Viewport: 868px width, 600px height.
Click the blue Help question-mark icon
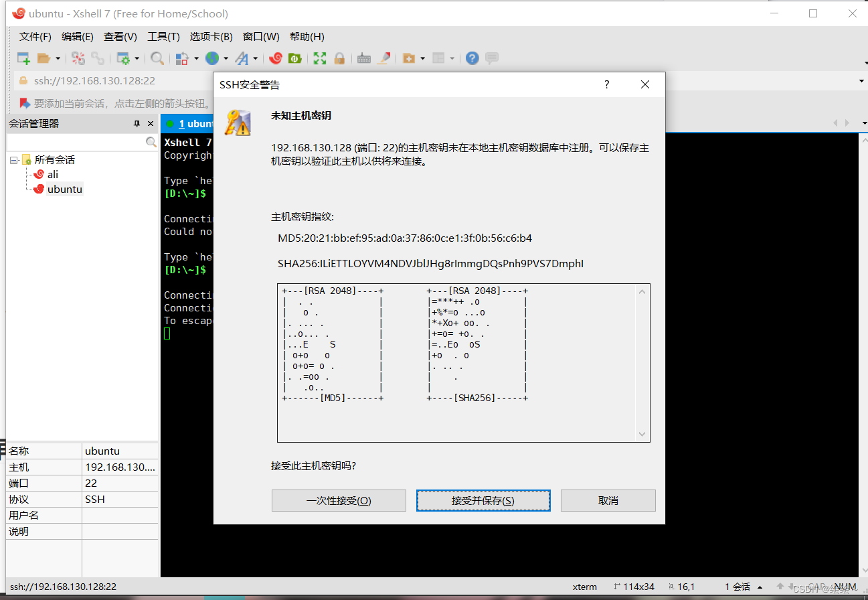(x=472, y=58)
